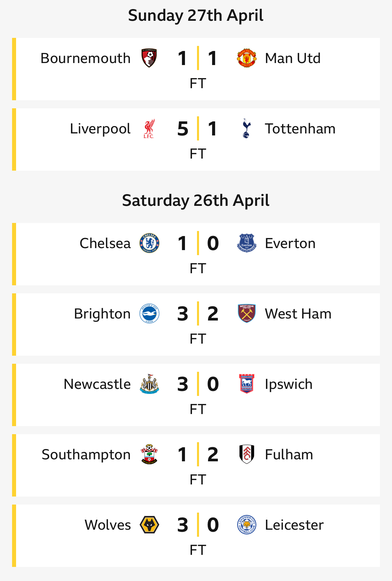
Task: Open the Brighton vs West Ham result
Action: pos(196,325)
